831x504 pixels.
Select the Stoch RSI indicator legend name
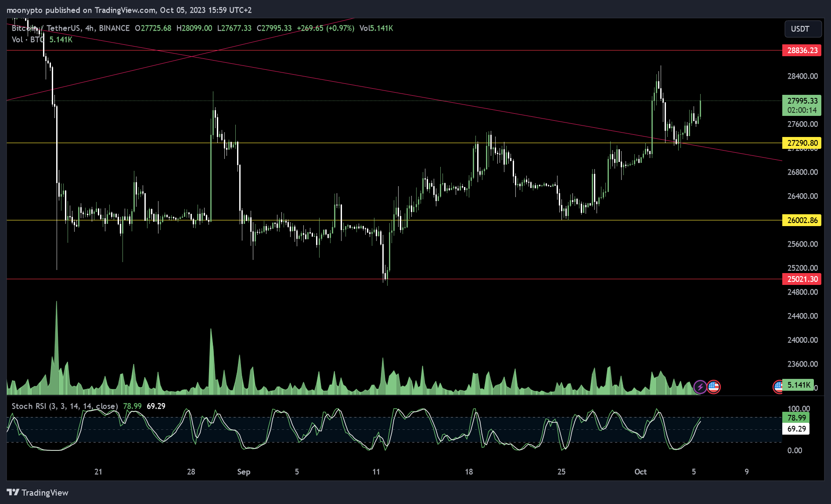(x=65, y=406)
